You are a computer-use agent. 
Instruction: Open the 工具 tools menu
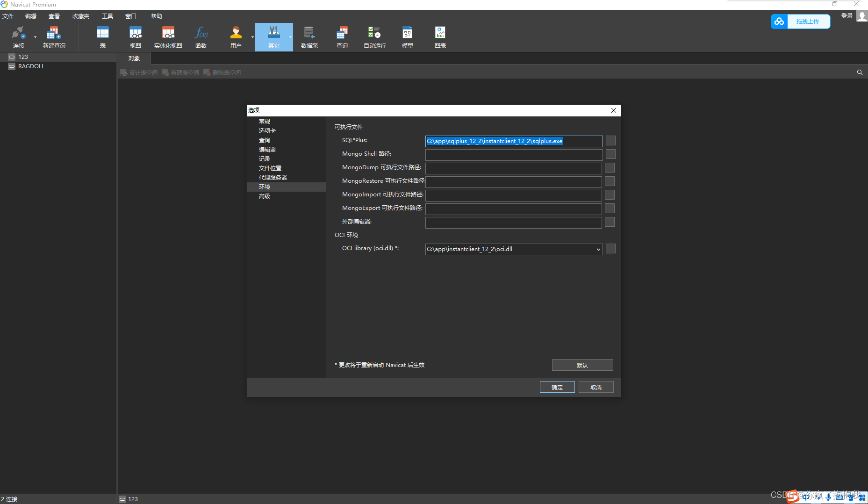click(108, 16)
